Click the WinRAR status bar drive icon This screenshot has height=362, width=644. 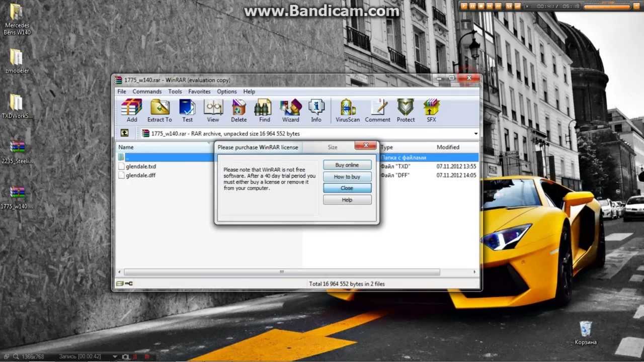click(119, 284)
